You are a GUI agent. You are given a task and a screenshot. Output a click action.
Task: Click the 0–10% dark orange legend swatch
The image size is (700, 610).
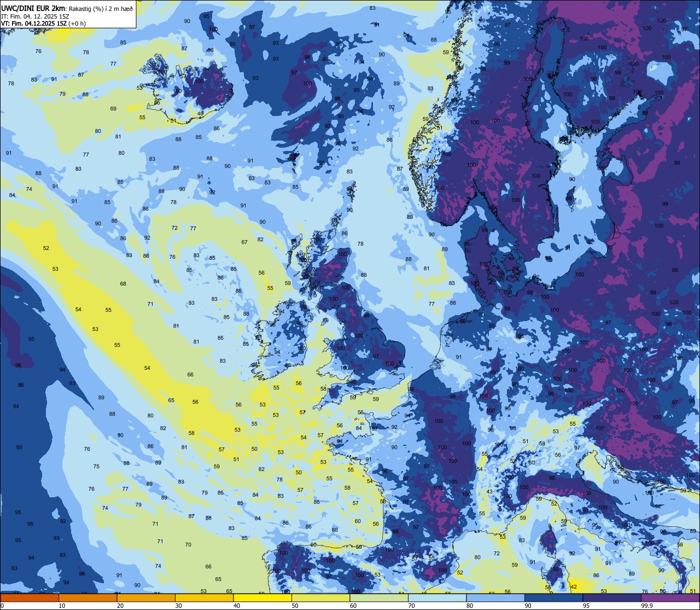(x=30, y=597)
